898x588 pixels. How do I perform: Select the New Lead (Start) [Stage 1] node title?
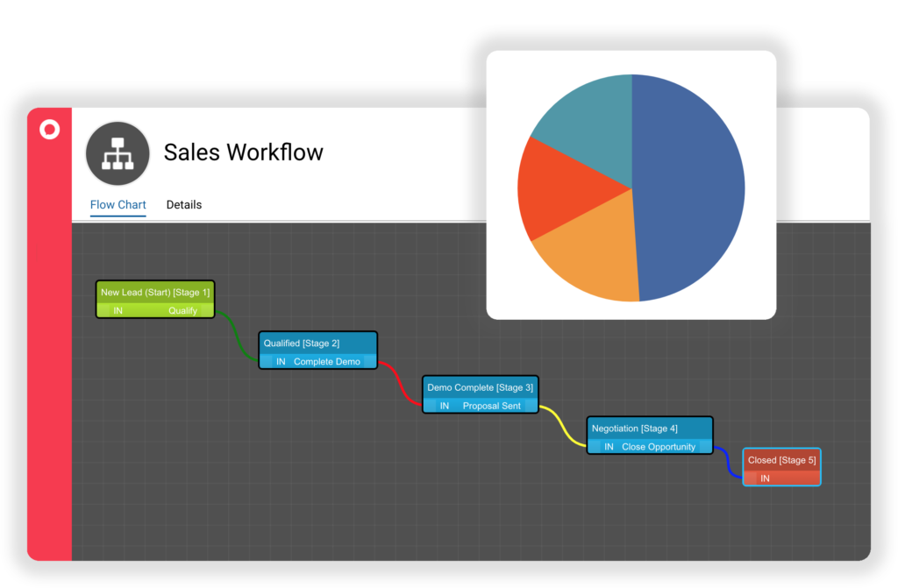tap(155, 292)
